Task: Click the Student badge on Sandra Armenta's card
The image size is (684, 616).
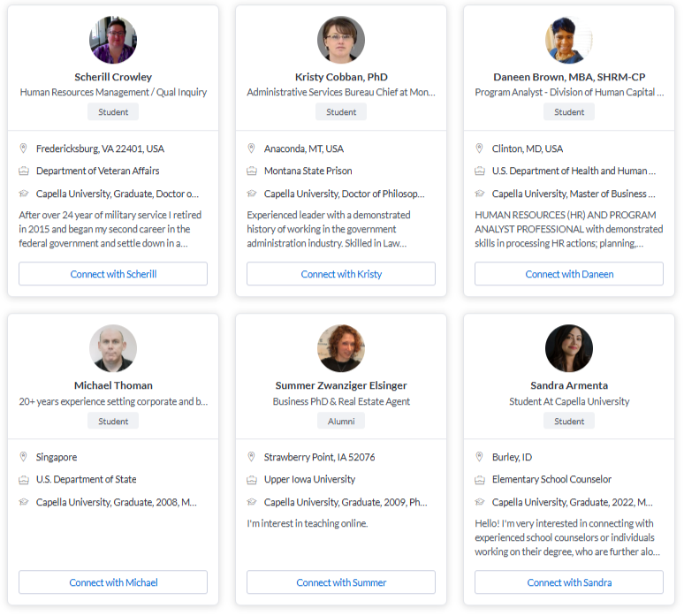Action: [x=569, y=421]
